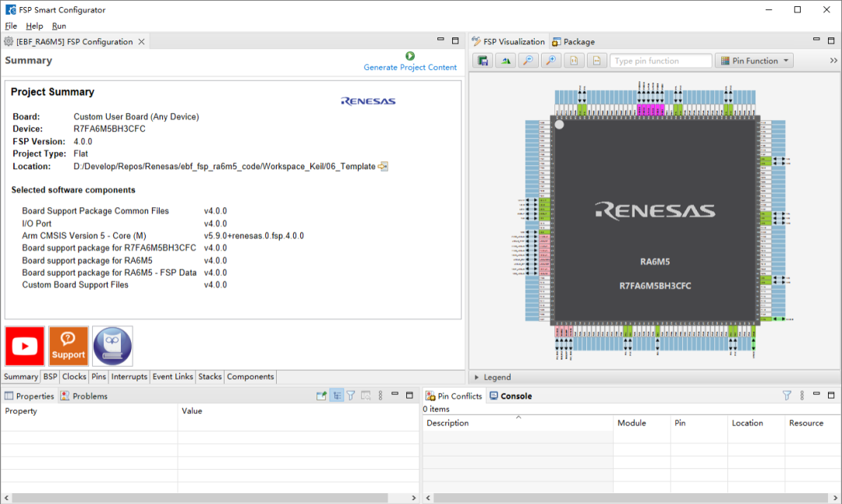The width and height of the screenshot is (842, 504).
Task: Close the [EBF_RA6M5] FSP Configuration tab
Action: [142, 42]
